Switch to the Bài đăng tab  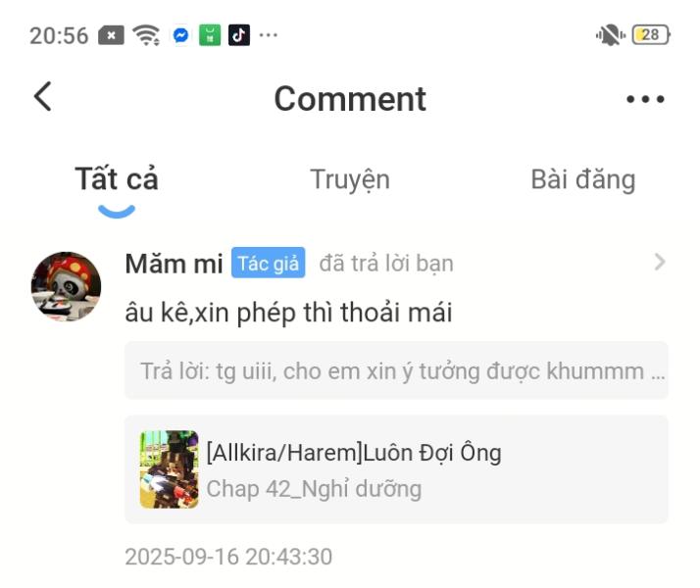pyautogui.click(x=583, y=179)
